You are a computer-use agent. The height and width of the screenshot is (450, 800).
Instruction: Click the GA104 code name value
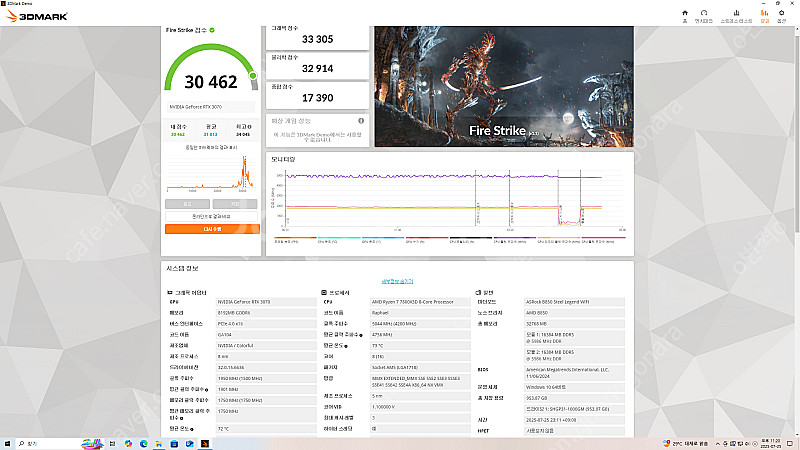click(266, 335)
